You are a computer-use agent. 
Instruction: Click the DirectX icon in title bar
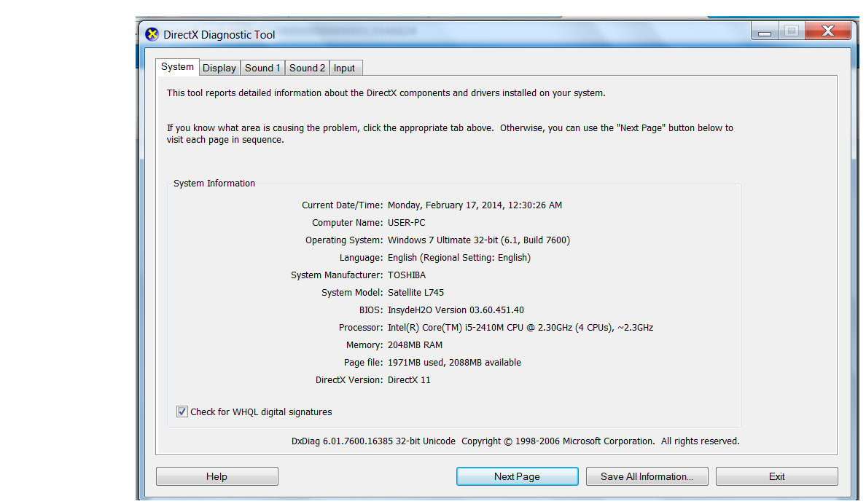[x=152, y=34]
